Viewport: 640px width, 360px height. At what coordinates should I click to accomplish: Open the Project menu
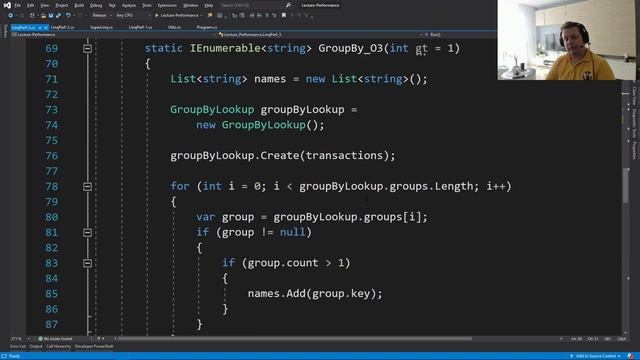point(62,5)
